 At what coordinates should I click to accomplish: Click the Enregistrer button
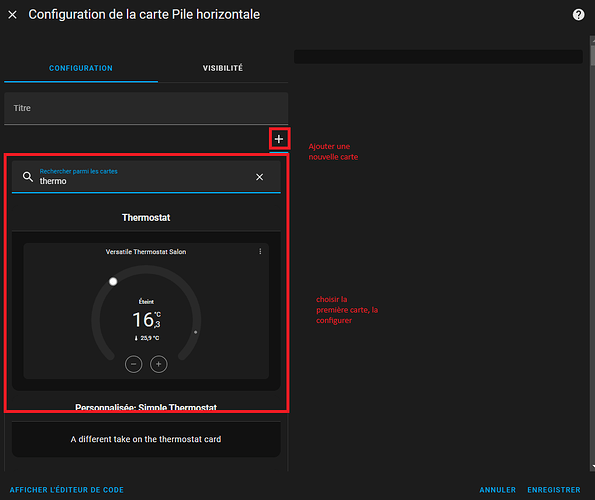(x=554, y=490)
